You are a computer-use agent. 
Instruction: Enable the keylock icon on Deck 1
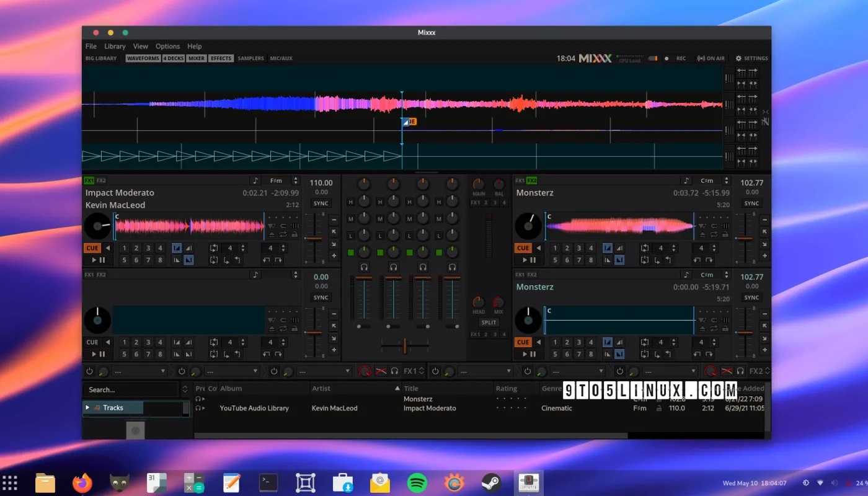click(x=294, y=235)
